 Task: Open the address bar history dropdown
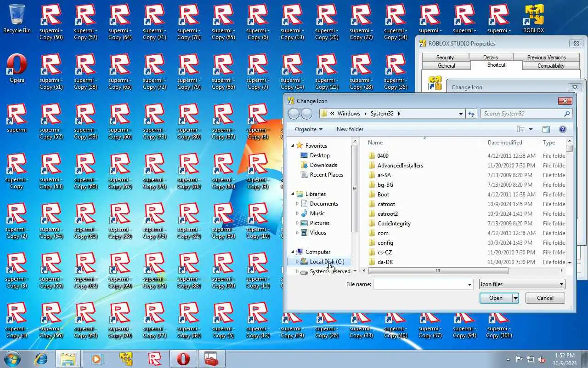(x=461, y=114)
